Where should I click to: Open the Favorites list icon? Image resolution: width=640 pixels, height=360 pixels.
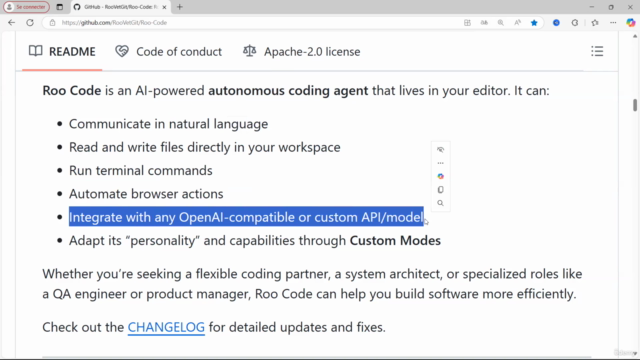[x=595, y=23]
